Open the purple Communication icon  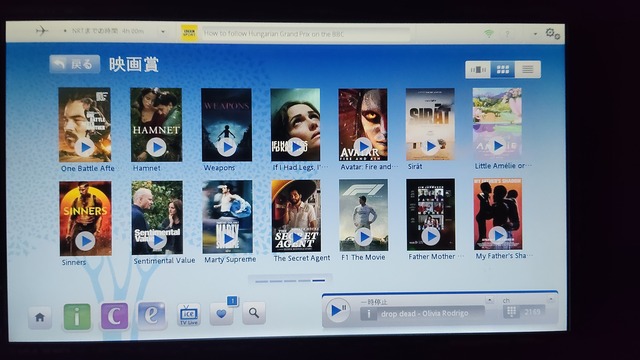114,316
